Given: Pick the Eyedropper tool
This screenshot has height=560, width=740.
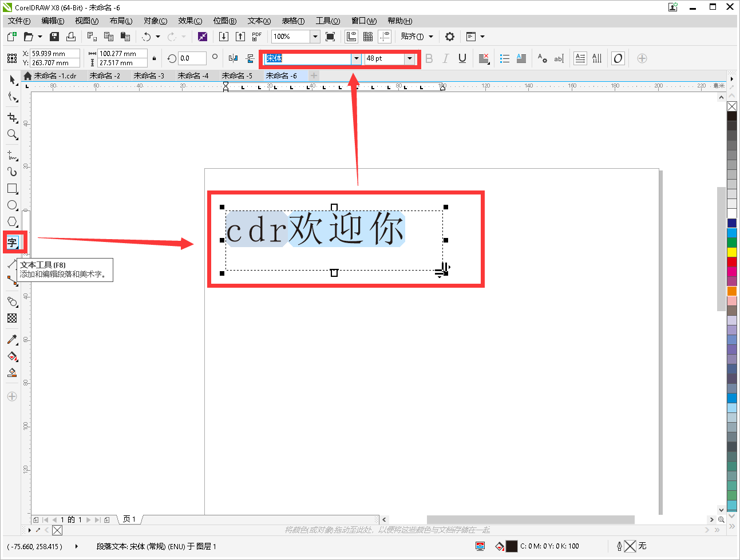Looking at the screenshot, I should (x=12, y=339).
